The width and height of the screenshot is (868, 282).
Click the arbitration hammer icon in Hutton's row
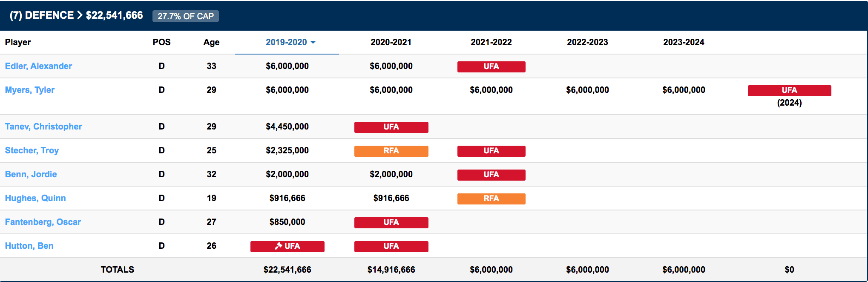[279, 246]
